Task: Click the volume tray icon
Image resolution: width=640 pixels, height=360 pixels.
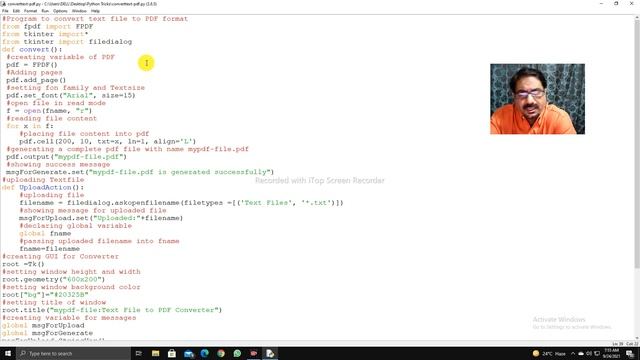Action: coord(589,353)
